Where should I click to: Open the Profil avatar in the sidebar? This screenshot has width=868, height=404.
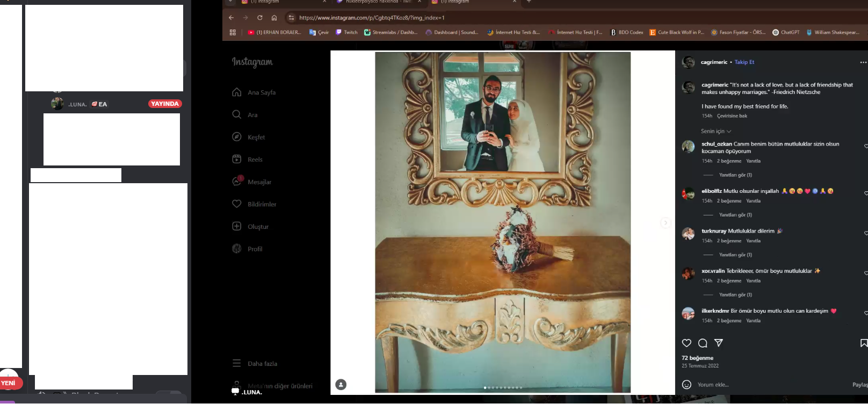[237, 249]
